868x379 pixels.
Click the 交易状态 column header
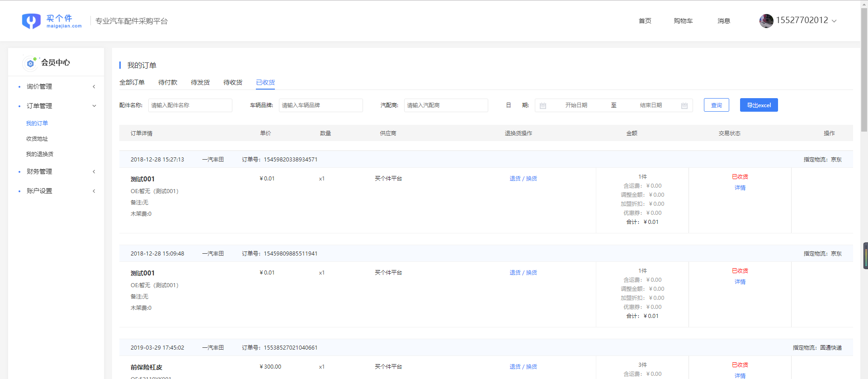tap(730, 133)
